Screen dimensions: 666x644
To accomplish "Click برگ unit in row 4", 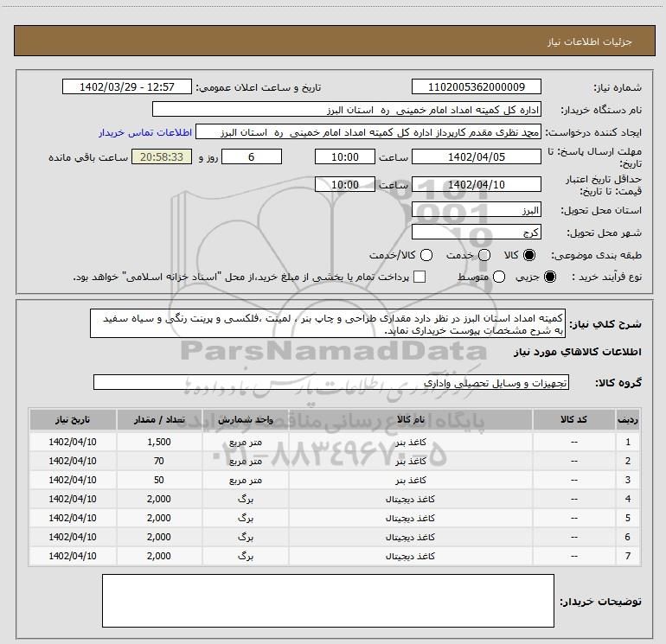I will (246, 500).
